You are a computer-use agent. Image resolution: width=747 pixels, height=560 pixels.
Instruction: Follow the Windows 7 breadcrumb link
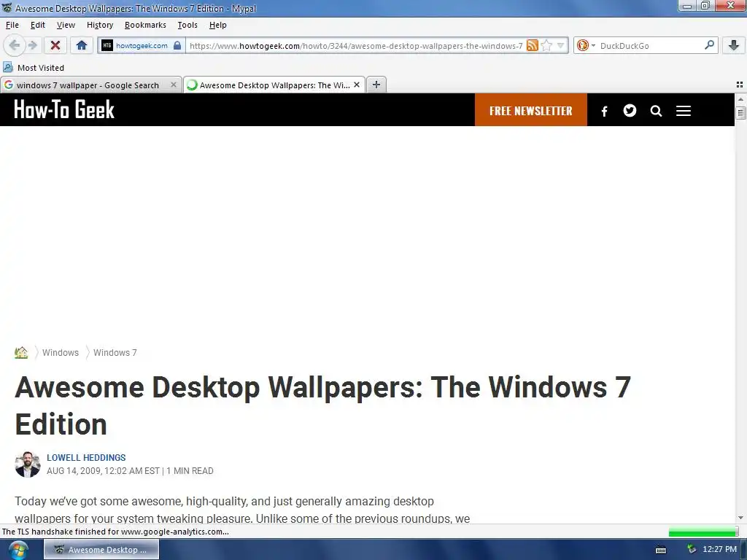coord(115,352)
